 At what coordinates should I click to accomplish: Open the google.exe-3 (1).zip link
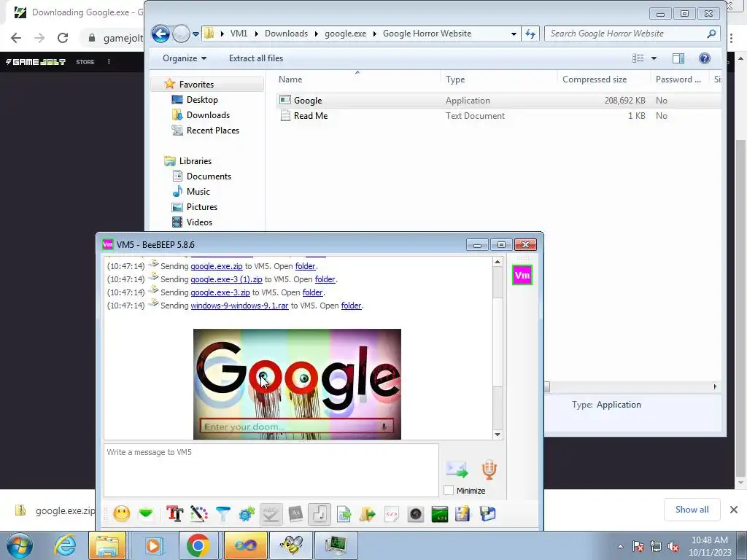point(226,279)
